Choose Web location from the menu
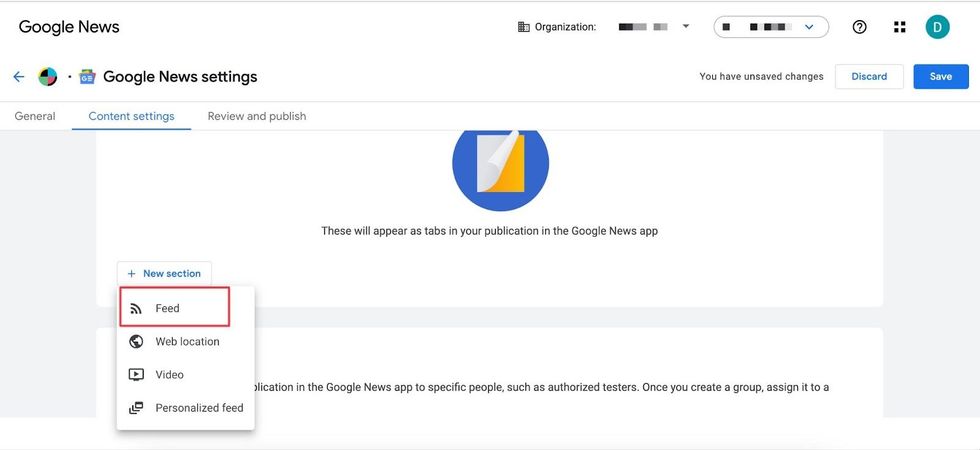Image resolution: width=980 pixels, height=450 pixels. coord(187,342)
